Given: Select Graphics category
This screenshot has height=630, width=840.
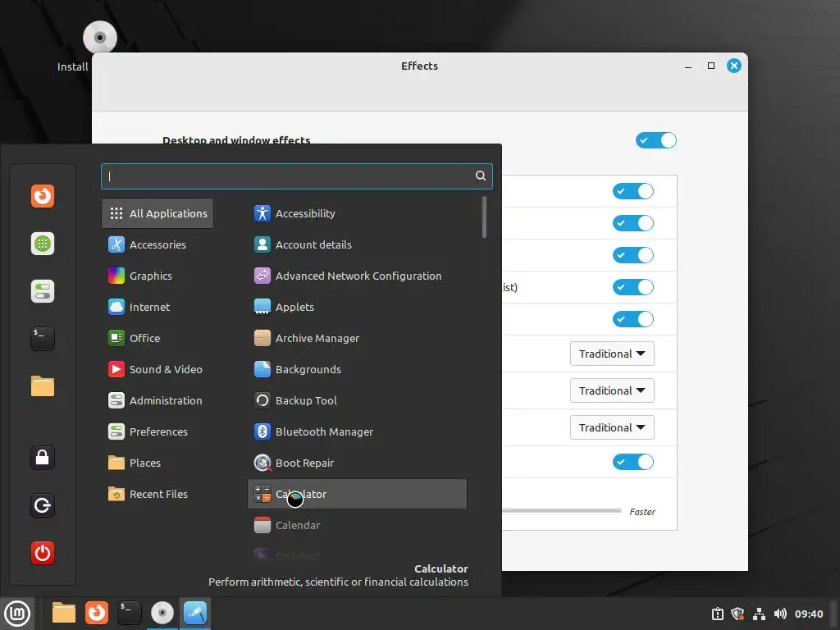Looking at the screenshot, I should pos(157,276).
